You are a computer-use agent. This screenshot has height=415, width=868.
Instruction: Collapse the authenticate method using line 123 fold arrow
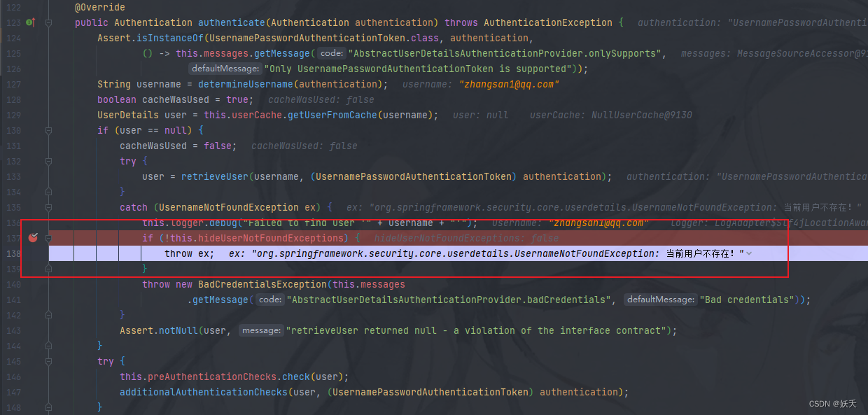pos(48,22)
